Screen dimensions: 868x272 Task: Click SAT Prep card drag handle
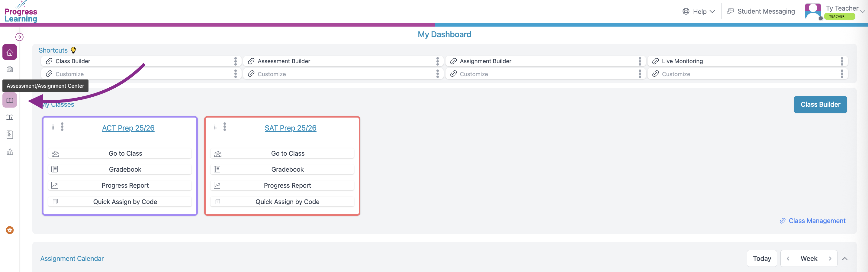(x=215, y=128)
